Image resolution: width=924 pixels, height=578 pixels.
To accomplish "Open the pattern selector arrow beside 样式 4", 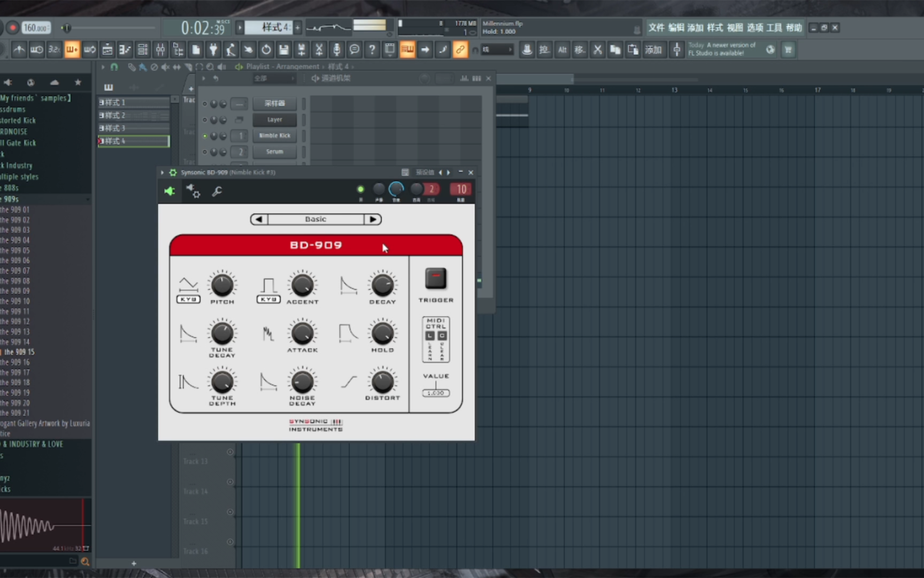I will coord(240,27).
